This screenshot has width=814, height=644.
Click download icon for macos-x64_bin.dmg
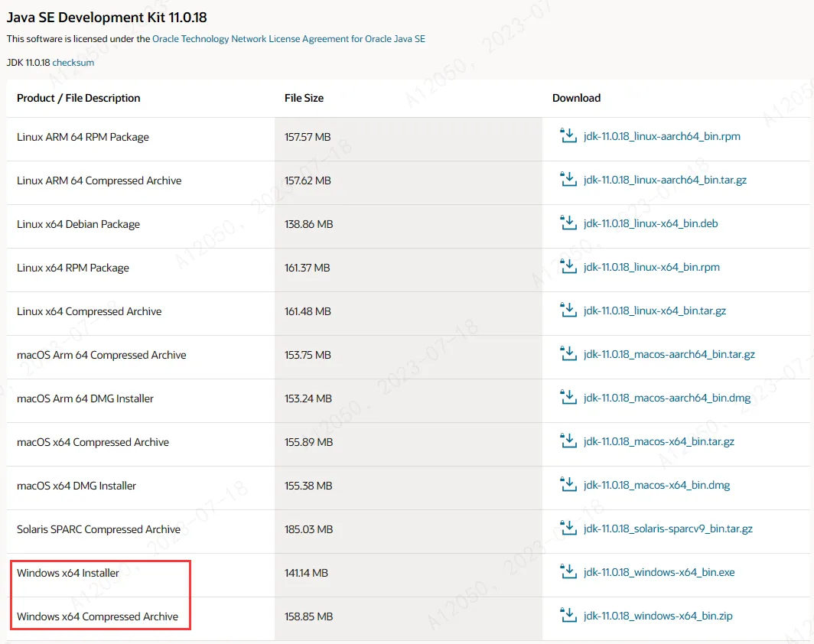[x=568, y=485]
